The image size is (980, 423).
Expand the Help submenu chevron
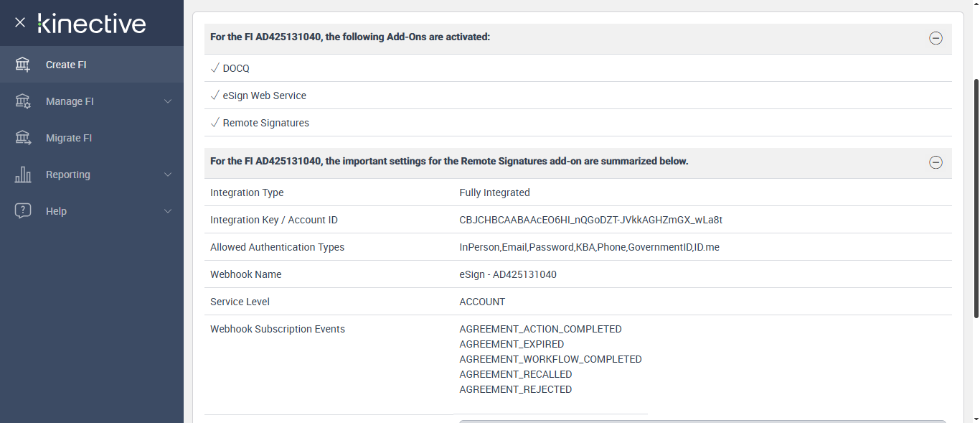pyautogui.click(x=168, y=211)
